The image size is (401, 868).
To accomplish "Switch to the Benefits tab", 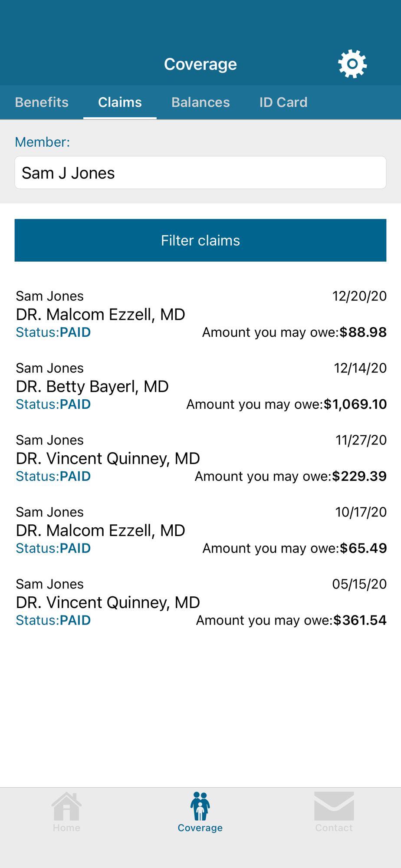I will pos(42,102).
